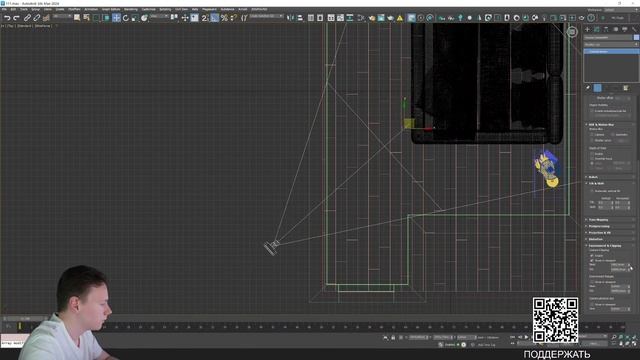This screenshot has width=640, height=360.
Task: Switch to the Utilities command panel tab
Action: click(634, 29)
